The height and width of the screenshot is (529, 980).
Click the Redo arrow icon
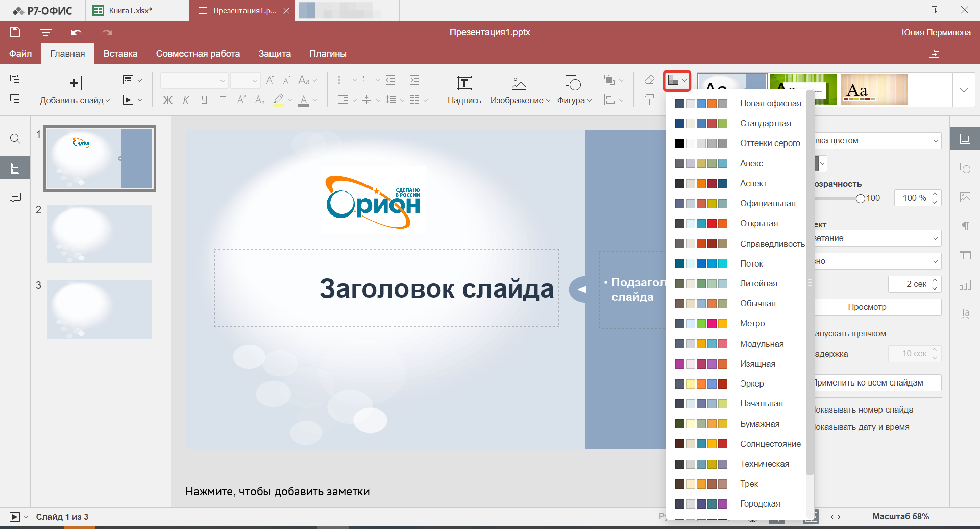(x=107, y=32)
